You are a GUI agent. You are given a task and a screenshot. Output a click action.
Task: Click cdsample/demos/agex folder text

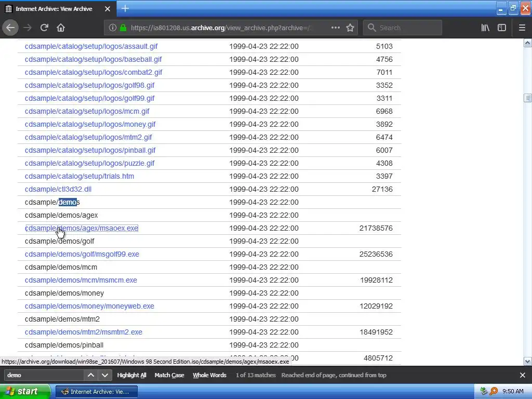61,215
